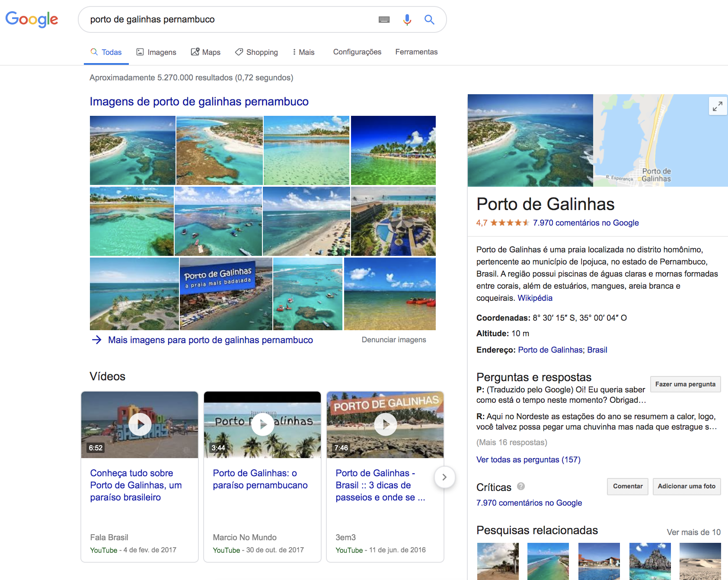
Task: Open Ver todas as perguntas (157)
Action: pos(528,460)
